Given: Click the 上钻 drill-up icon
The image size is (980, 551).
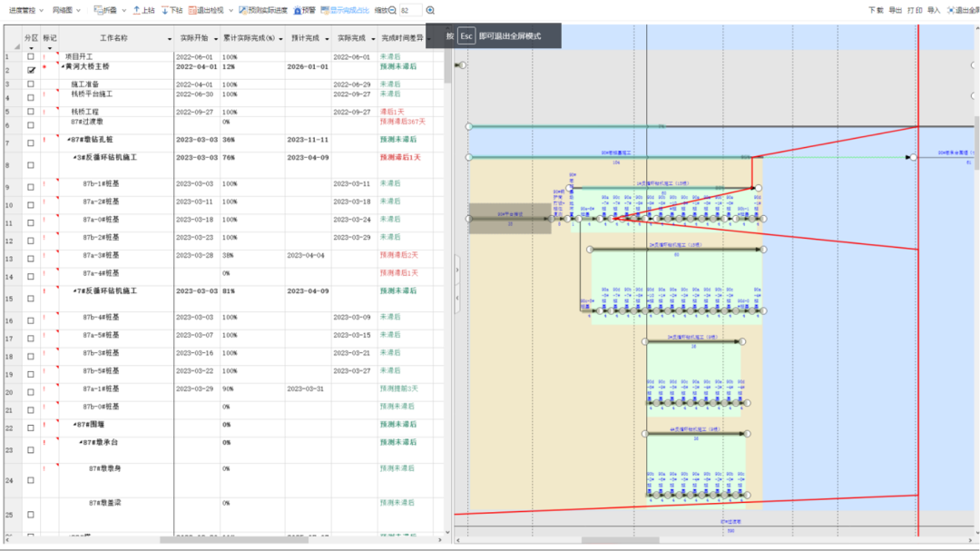Looking at the screenshot, I should tap(136, 10).
